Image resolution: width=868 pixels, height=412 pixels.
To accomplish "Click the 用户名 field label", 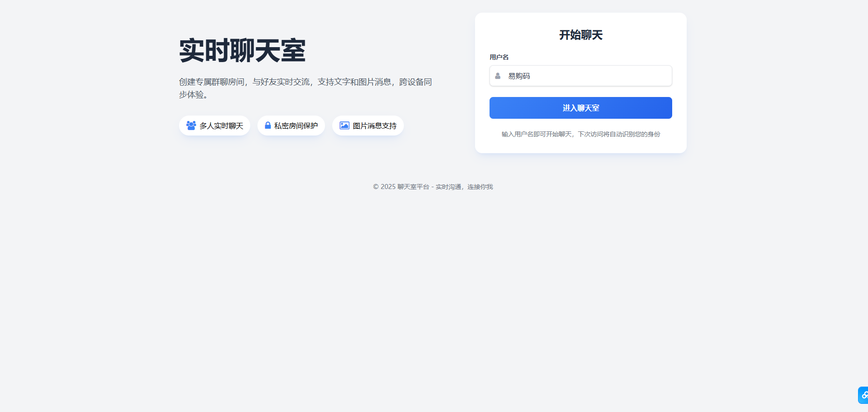I will pos(499,57).
